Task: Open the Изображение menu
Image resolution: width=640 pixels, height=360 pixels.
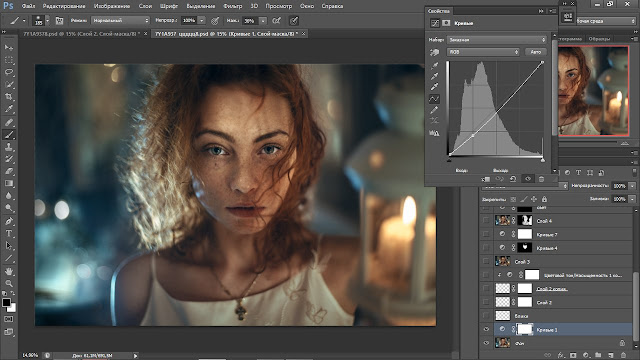Action: pos(112,6)
